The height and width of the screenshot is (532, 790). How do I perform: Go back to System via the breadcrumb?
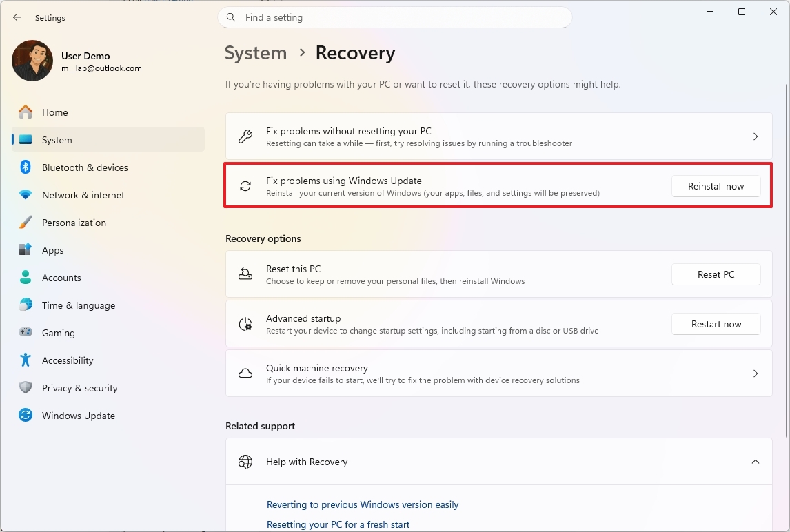tap(256, 52)
